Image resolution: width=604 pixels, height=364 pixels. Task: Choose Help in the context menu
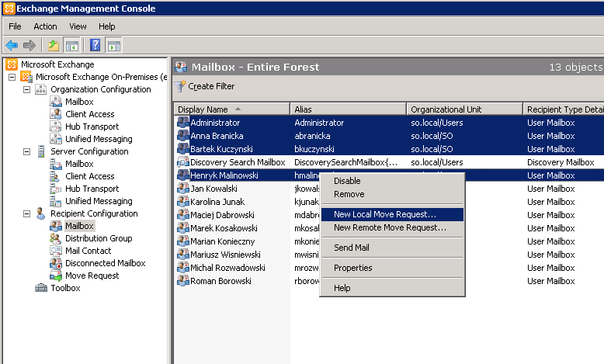(x=392, y=288)
